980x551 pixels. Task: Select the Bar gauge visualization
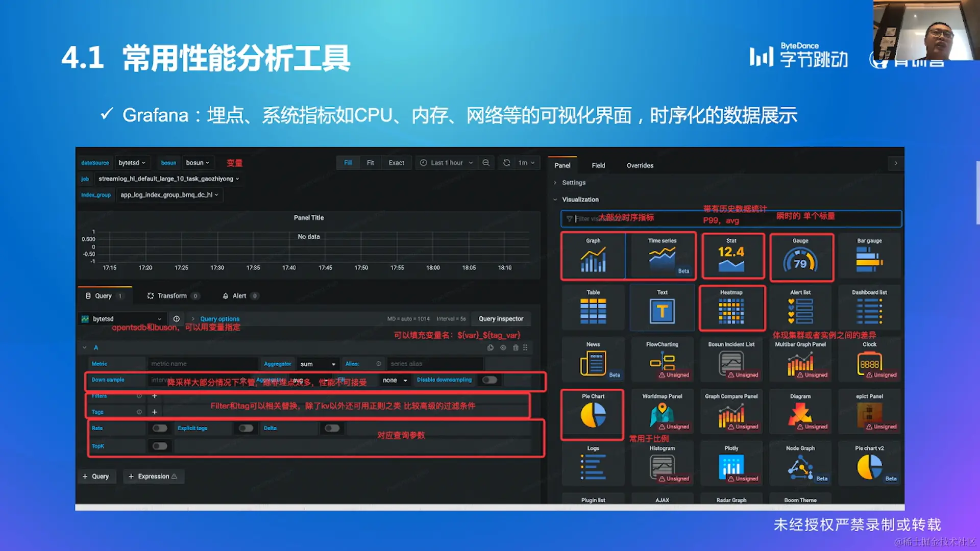pyautogui.click(x=869, y=257)
